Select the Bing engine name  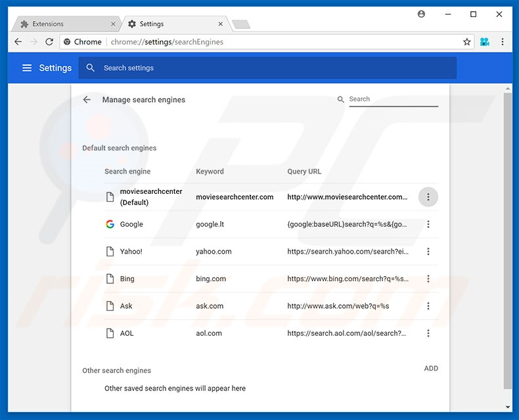click(x=127, y=279)
